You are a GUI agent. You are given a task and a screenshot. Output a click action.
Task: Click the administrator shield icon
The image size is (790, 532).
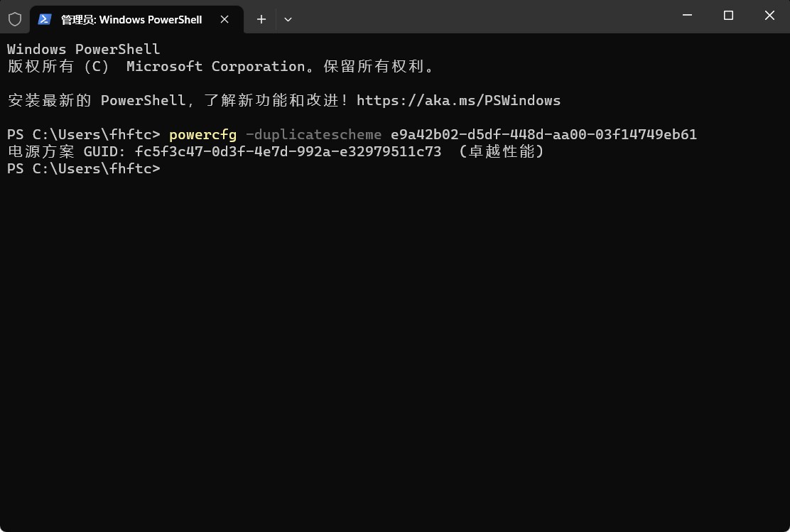point(15,19)
